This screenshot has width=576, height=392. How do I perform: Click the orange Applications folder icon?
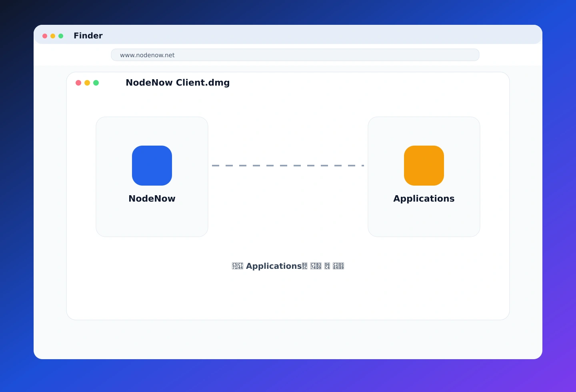(424, 166)
